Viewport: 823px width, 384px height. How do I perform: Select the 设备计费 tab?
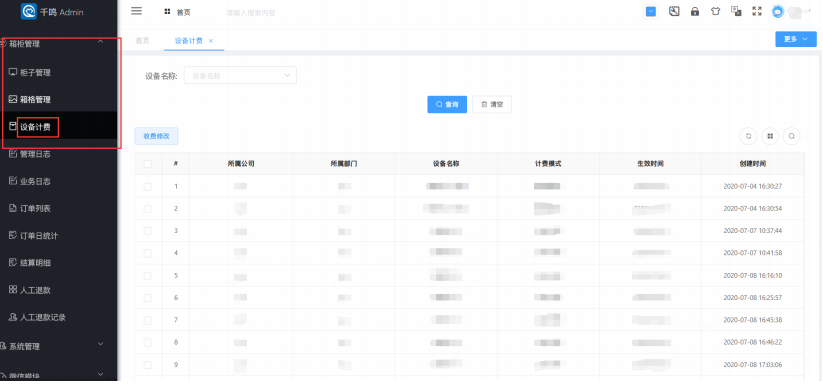[189, 40]
